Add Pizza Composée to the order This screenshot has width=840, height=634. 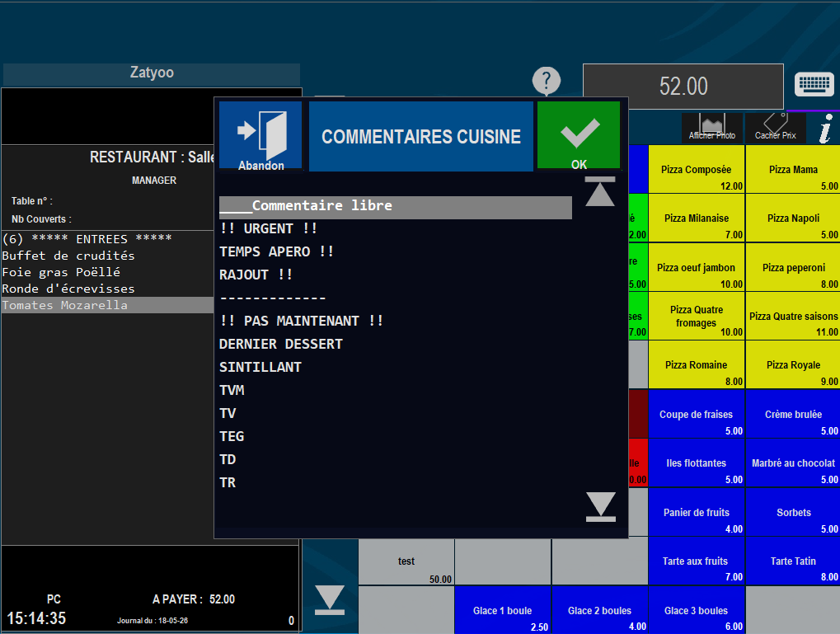[x=697, y=169]
